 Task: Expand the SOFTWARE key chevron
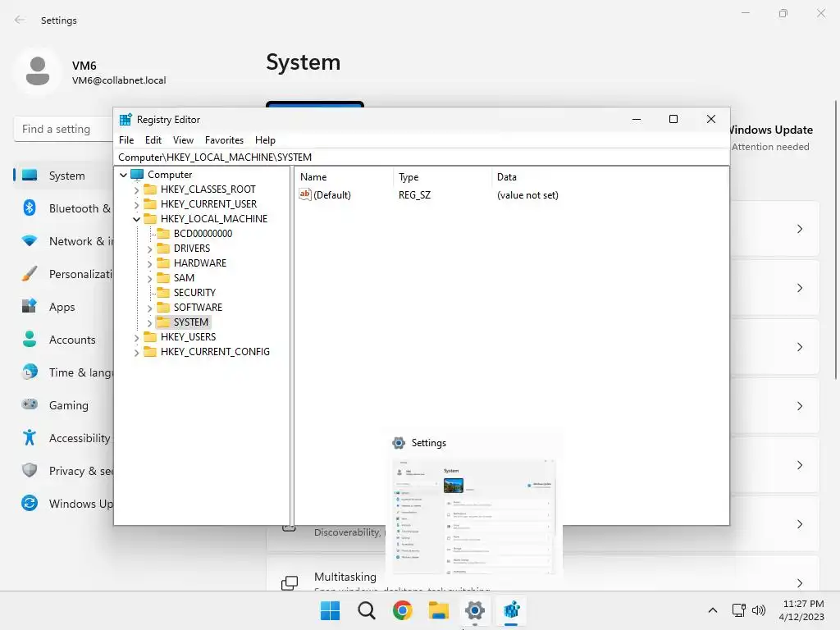click(x=149, y=308)
